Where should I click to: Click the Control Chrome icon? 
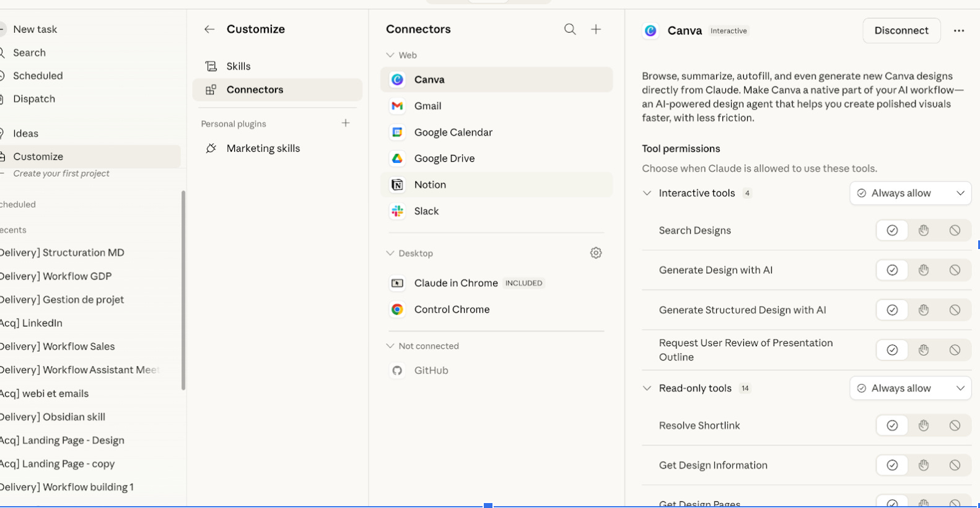[398, 309]
